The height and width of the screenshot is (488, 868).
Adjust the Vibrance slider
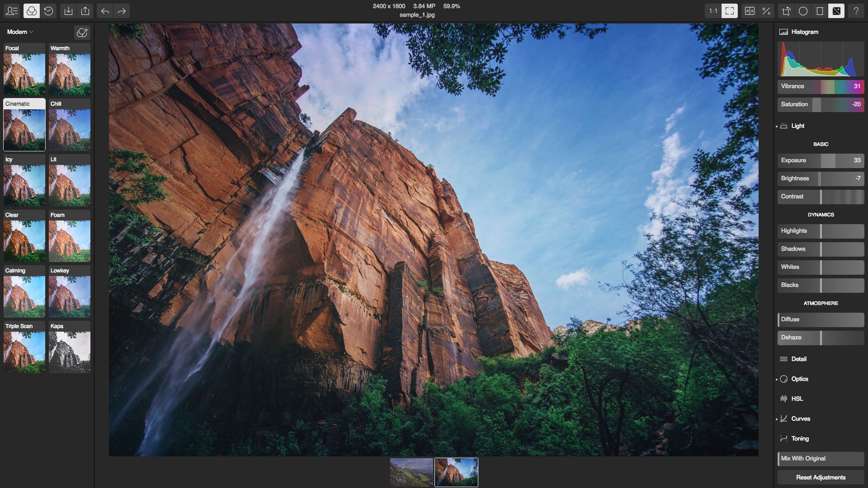821,86
